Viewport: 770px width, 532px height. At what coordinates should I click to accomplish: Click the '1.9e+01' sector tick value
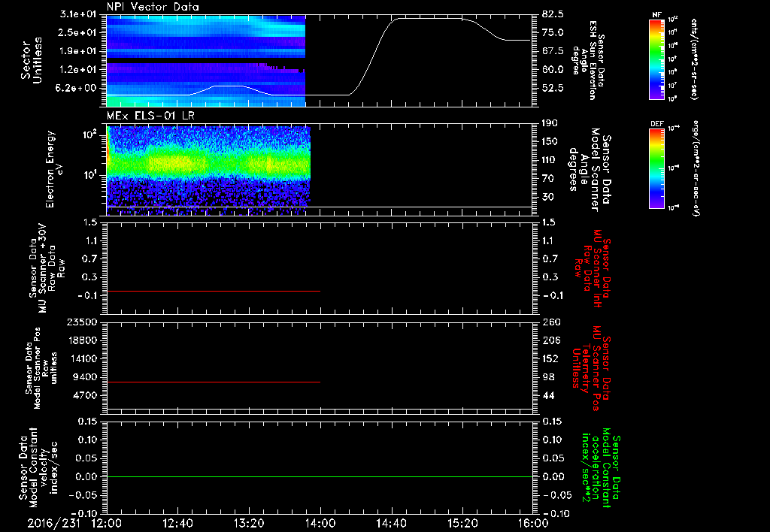78,51
